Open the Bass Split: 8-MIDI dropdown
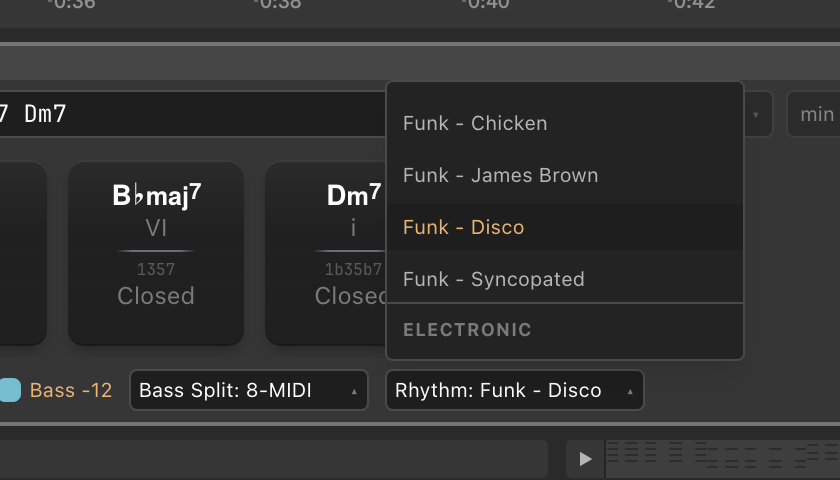The width and height of the screenshot is (840, 480). tap(249, 391)
